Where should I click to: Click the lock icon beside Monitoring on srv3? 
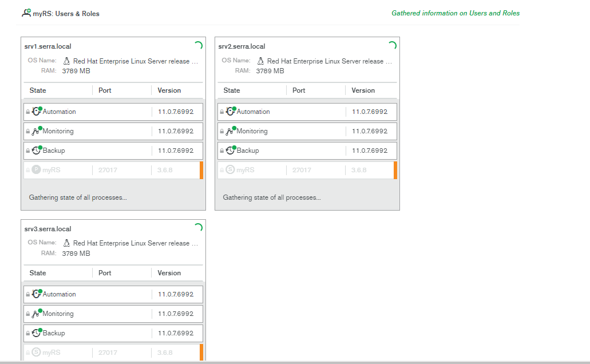pos(28,314)
